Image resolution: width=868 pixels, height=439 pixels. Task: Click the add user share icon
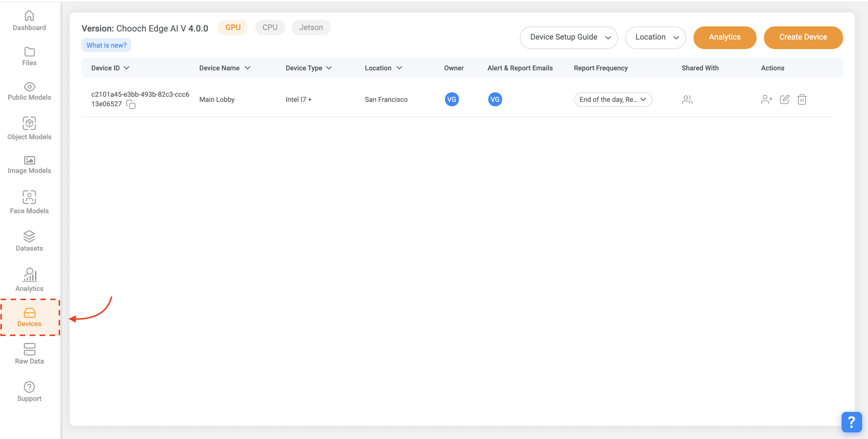766,100
